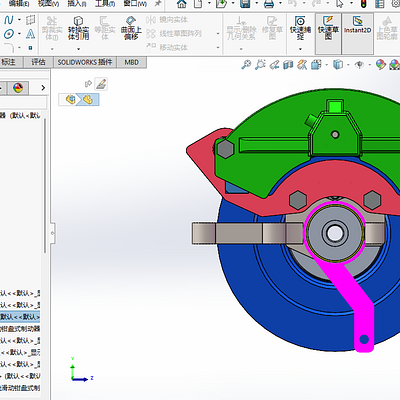Image resolution: width=400 pixels, height=400 pixels.
Task: Collapse the feature tree panel handle
Action: click(x=52, y=233)
